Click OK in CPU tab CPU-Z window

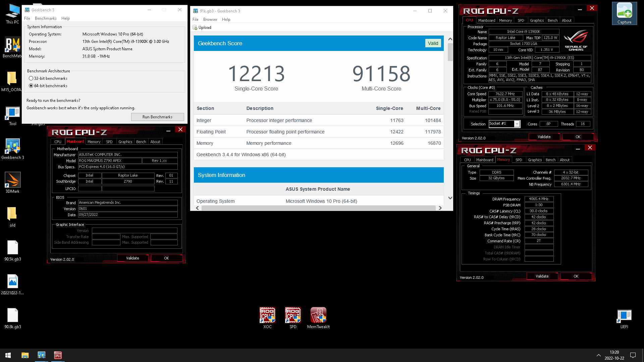pos(578,137)
